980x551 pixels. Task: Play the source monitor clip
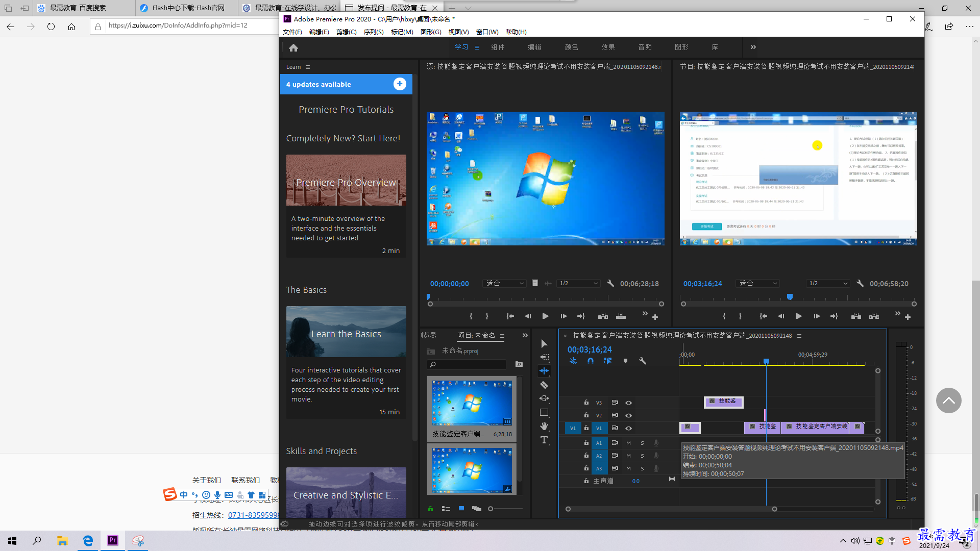click(545, 316)
